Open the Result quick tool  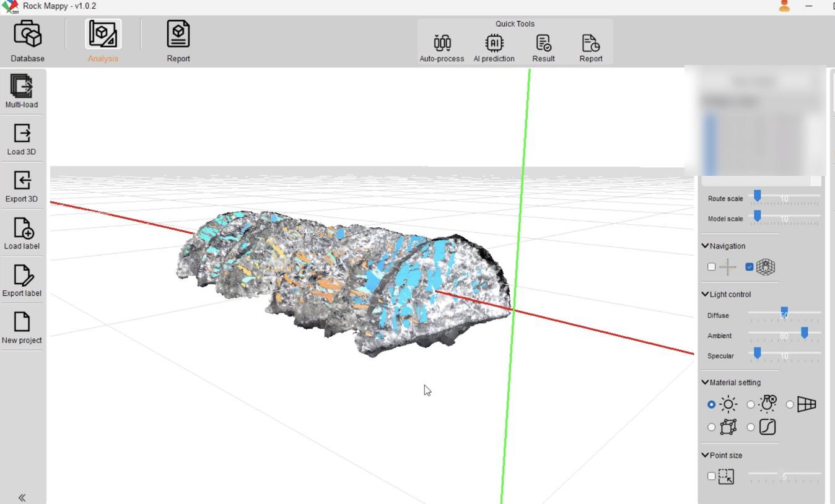(x=543, y=48)
